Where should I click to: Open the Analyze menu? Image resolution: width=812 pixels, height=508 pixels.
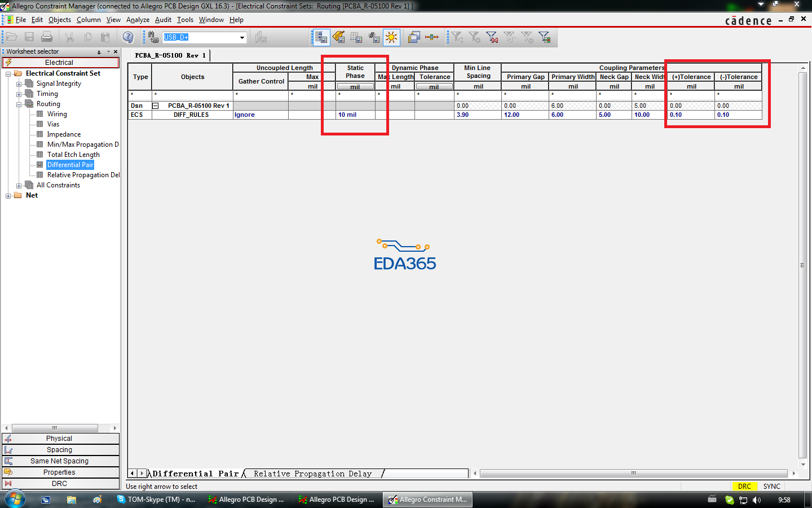pos(138,20)
